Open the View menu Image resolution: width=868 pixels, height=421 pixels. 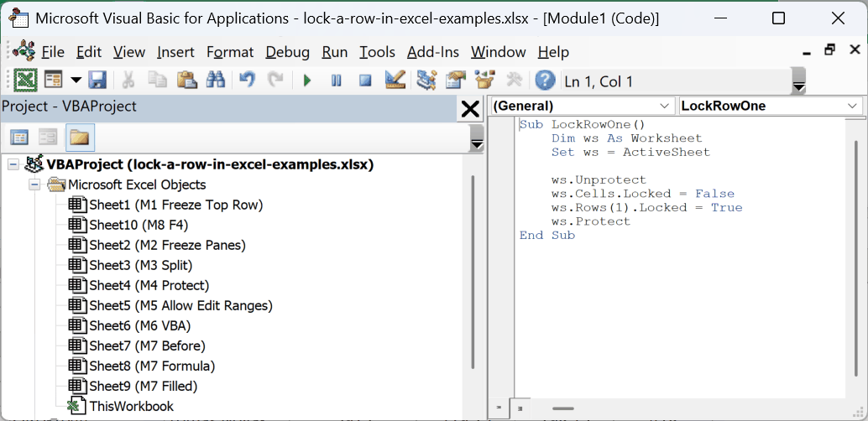coord(129,52)
